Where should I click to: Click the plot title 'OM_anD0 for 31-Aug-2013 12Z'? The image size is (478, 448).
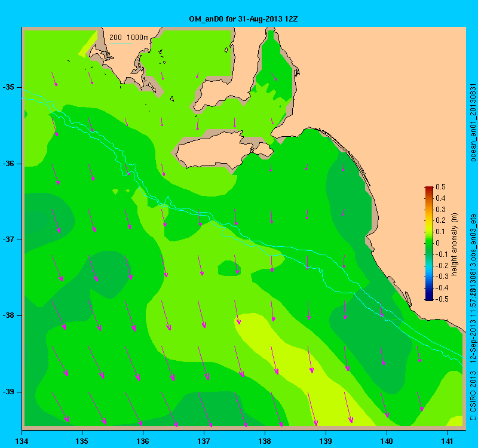[243, 19]
